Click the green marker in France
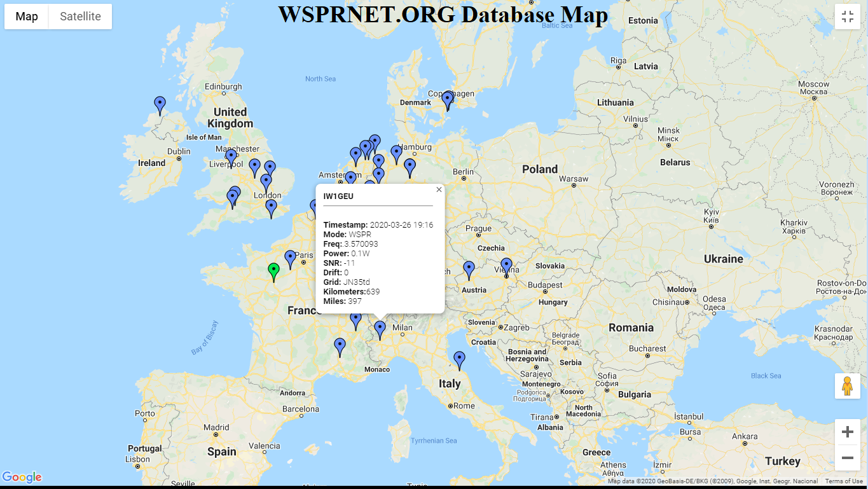Screen dimensions: 868x489 coord(273,272)
